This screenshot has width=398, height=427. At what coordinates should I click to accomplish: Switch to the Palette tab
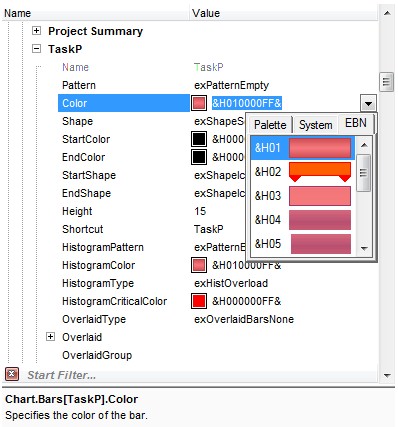pos(270,125)
